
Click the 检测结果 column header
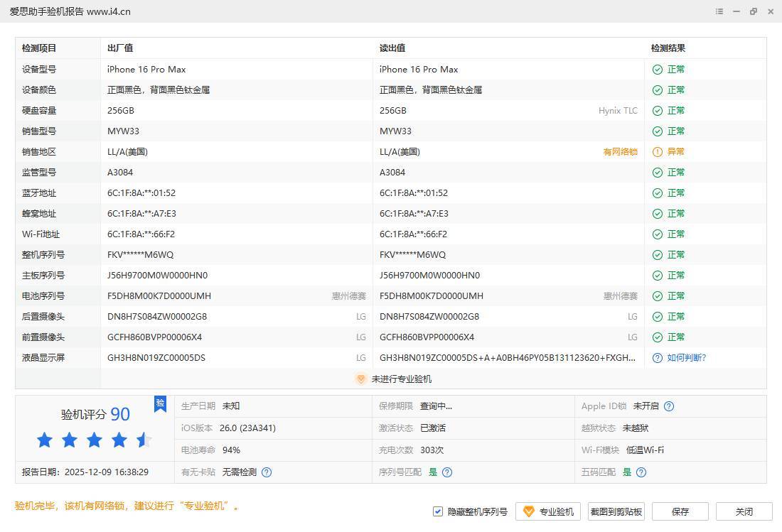(x=668, y=48)
